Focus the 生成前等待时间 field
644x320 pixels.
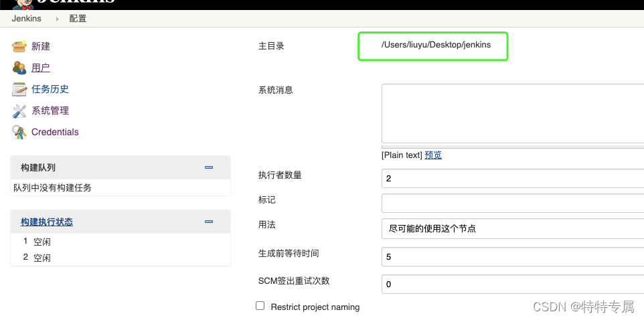(513, 257)
